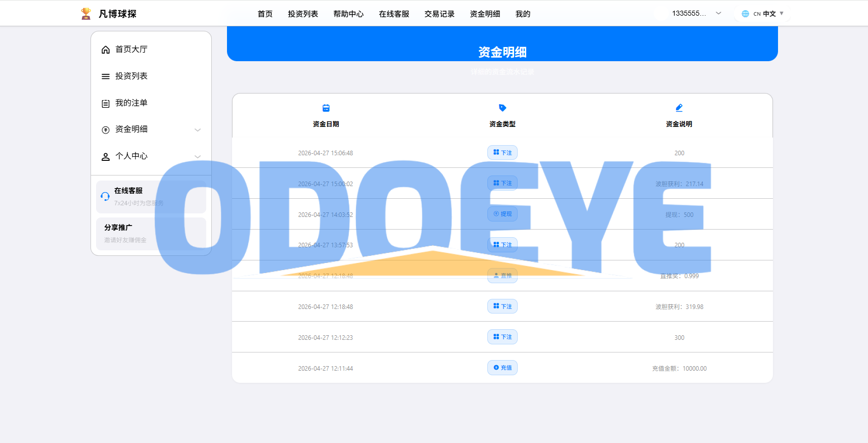
Task: Select date 2026-04-27 12:18:48 in 下注 row
Action: 326,307
